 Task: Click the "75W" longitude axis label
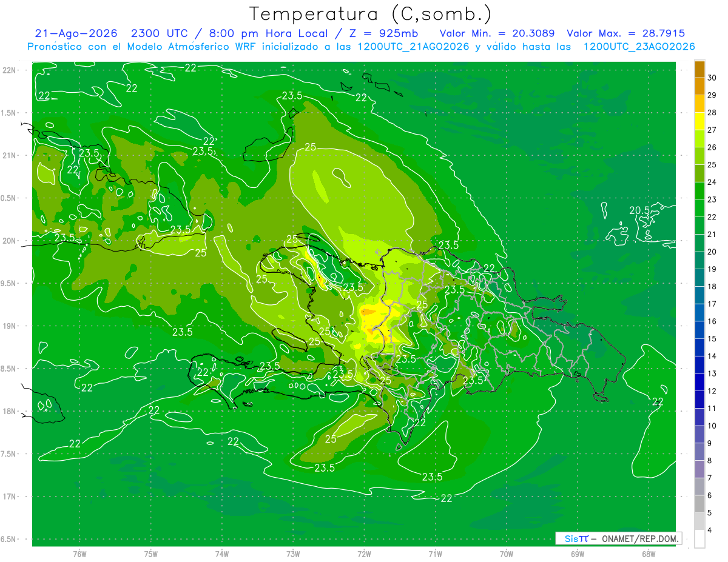tap(150, 554)
